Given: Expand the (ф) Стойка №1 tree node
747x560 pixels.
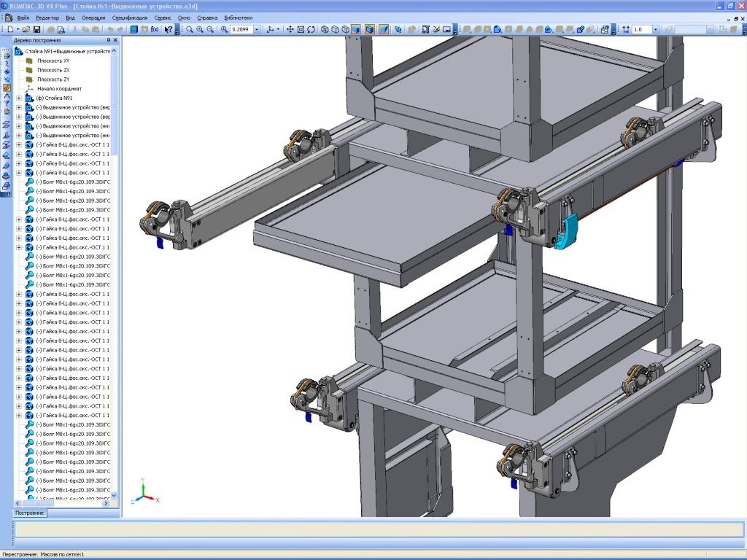Looking at the screenshot, I should tap(19, 98).
